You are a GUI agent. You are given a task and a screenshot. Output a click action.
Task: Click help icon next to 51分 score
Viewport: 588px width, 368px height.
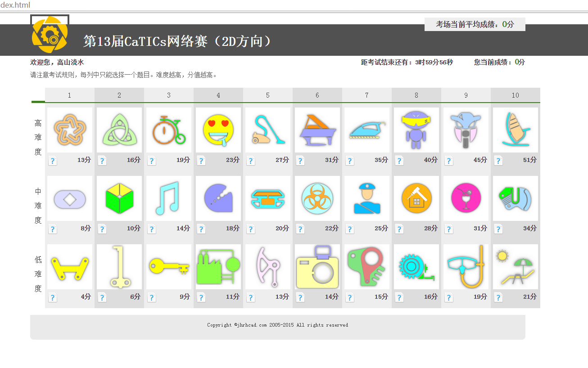click(x=498, y=161)
